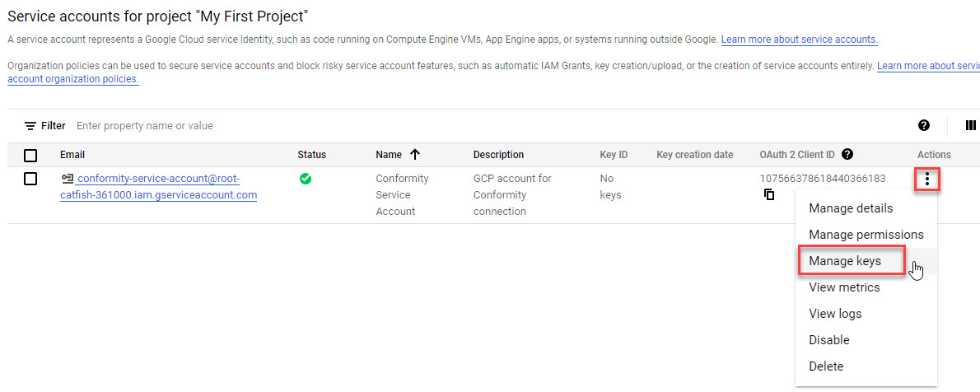Toggle the select-all checkbox in header
980x392 pixels.
pos(30,155)
